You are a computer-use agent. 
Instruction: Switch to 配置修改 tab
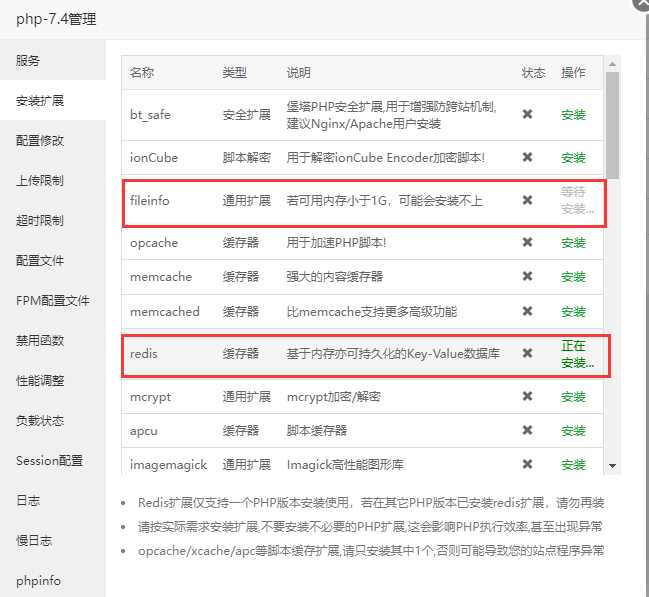(x=53, y=140)
